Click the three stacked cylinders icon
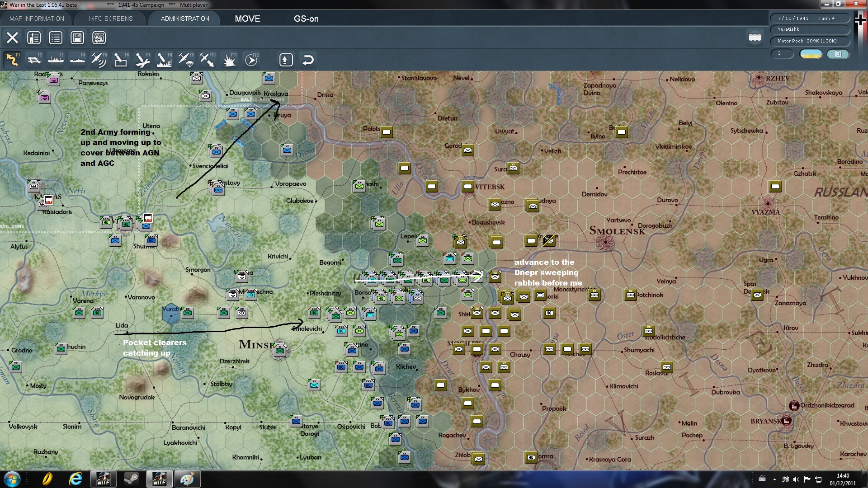 coord(755,38)
